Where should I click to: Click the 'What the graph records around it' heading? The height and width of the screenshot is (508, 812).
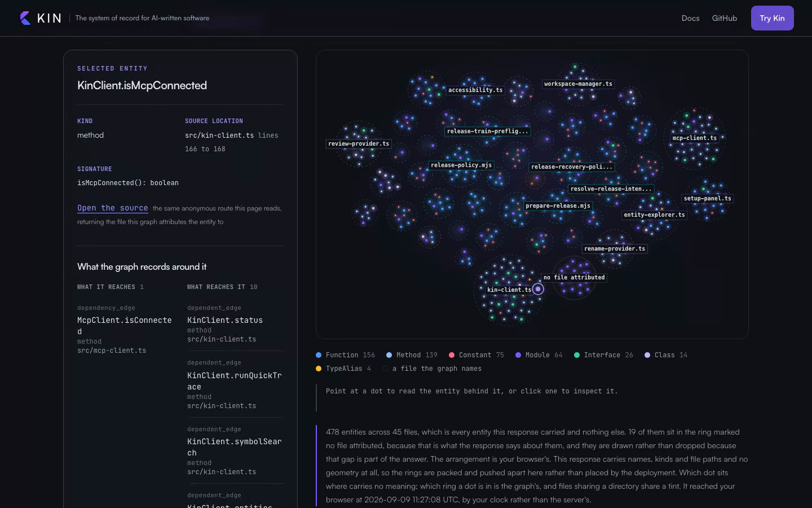[x=142, y=266]
